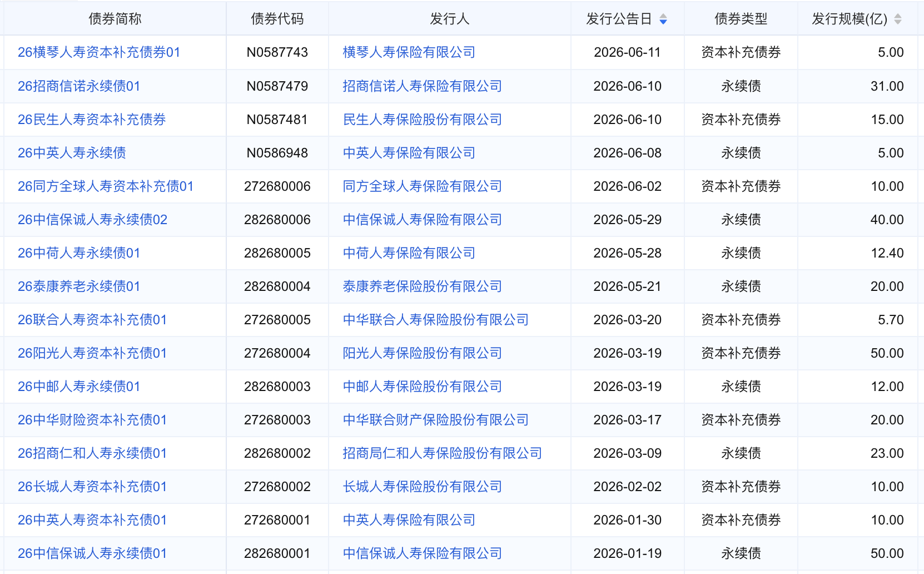Select bond code 272680004

click(x=277, y=353)
